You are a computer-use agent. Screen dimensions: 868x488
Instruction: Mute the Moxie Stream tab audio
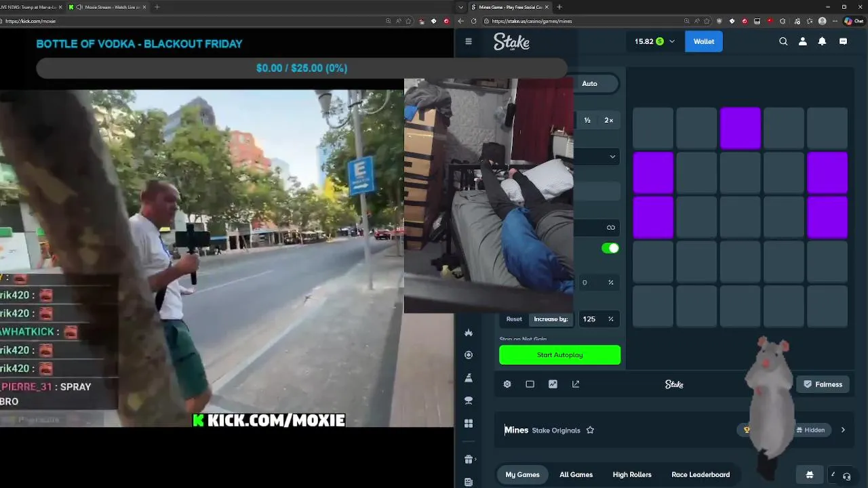click(79, 7)
